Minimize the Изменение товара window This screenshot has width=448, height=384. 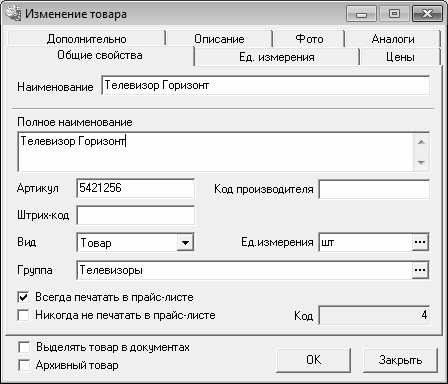tap(361, 14)
